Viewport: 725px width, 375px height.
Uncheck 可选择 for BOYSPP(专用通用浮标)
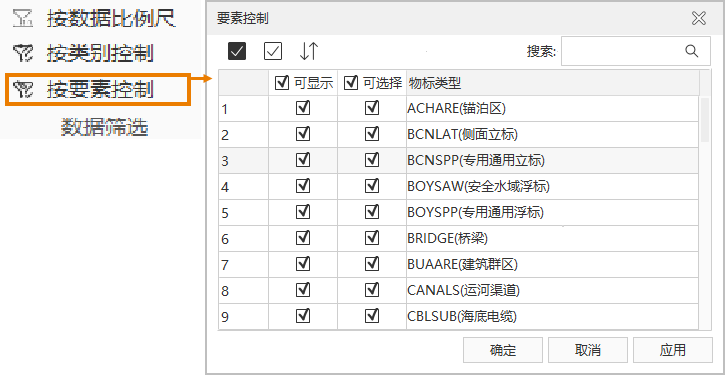372,212
